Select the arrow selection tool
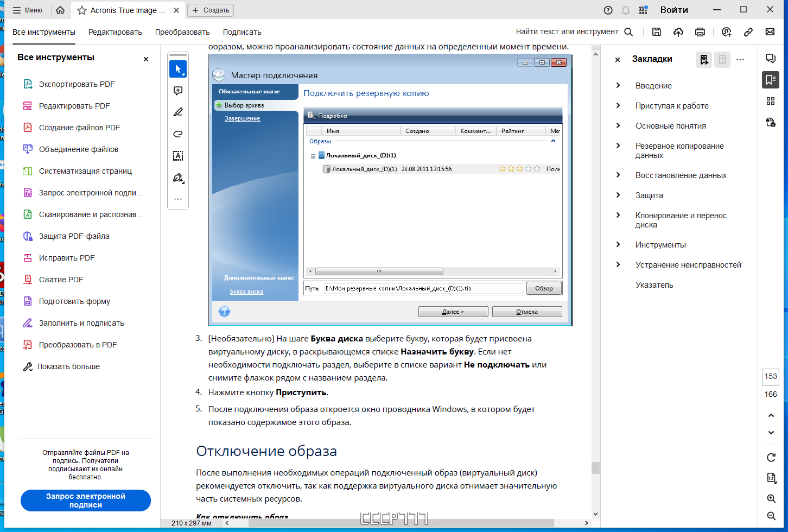788x532 pixels. click(x=178, y=69)
